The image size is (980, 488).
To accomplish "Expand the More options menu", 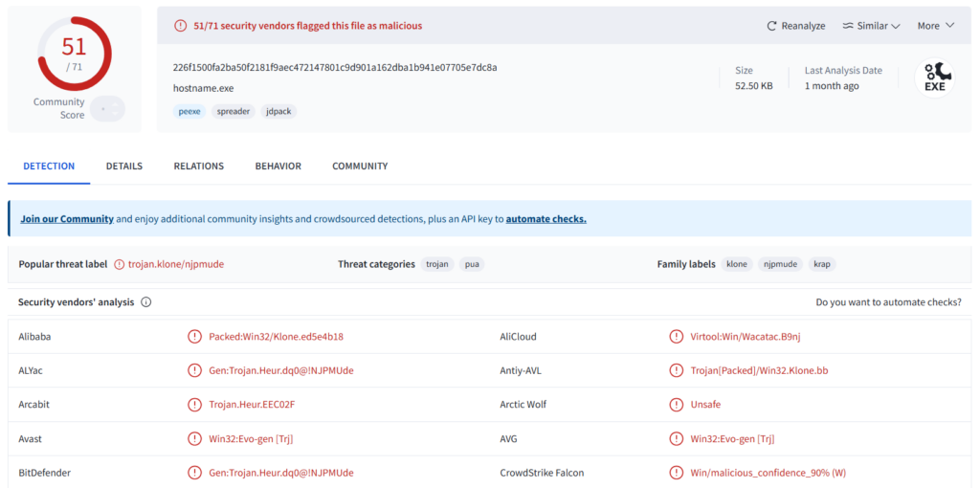I will 935,26.
